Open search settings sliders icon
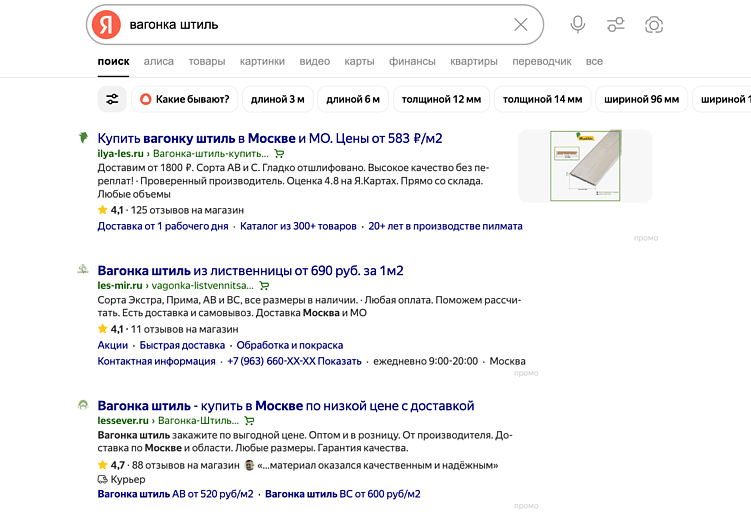This screenshot has height=523, width=751. [x=616, y=25]
